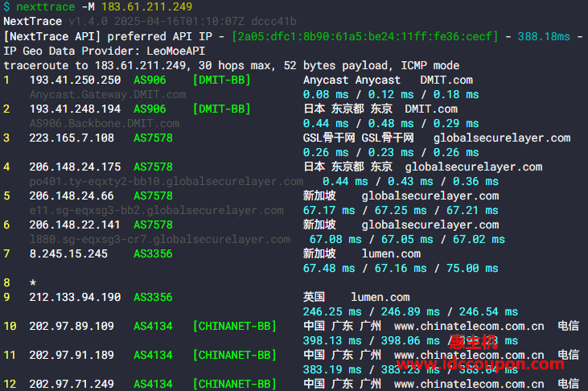Click '新加坡' location on hop 5 row
588x391 pixels.
coord(319,195)
